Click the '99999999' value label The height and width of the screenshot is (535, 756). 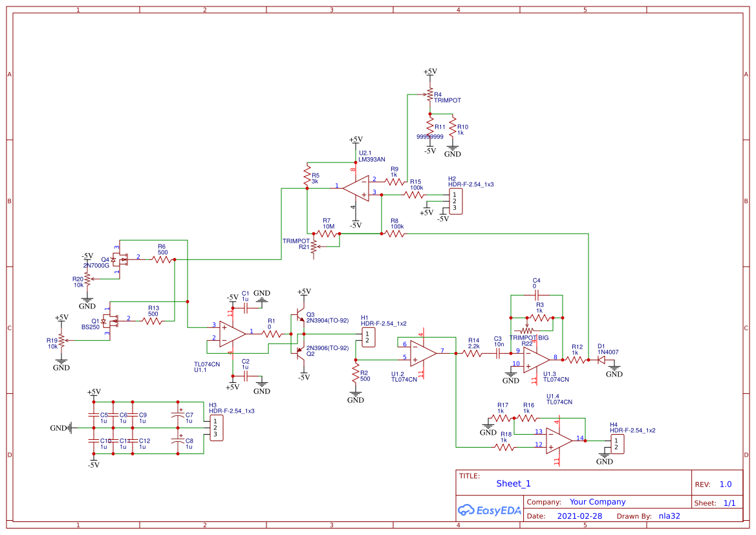tap(430, 136)
